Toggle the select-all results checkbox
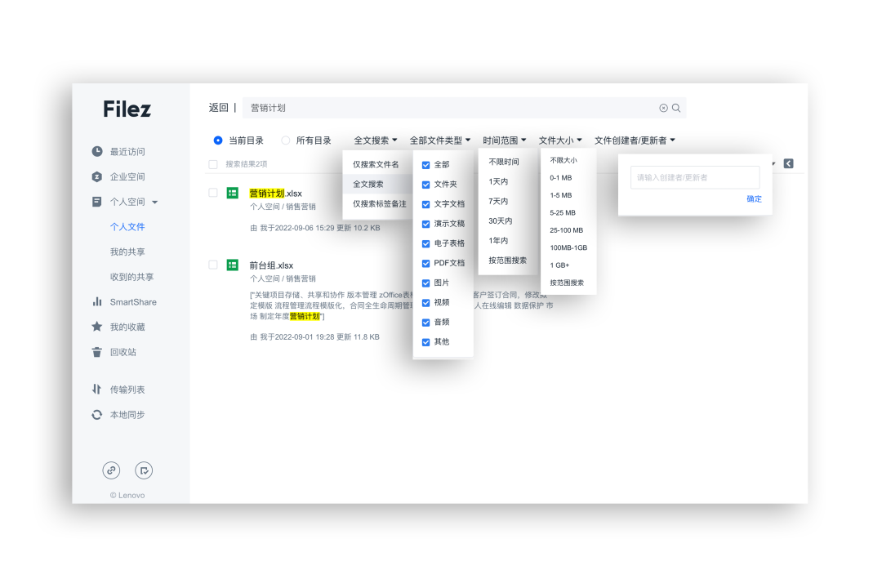This screenshot has width=882, height=588. click(213, 164)
